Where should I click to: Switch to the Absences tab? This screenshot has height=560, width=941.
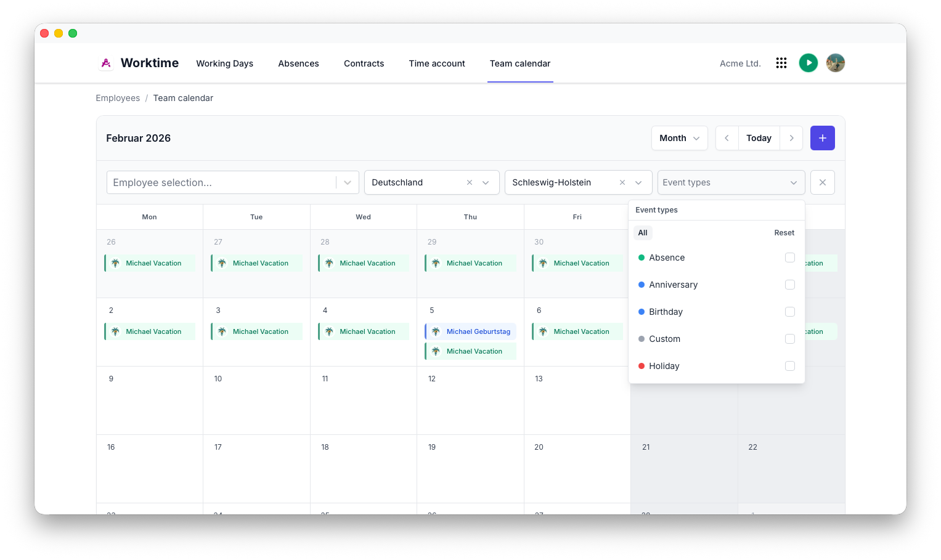click(x=298, y=63)
